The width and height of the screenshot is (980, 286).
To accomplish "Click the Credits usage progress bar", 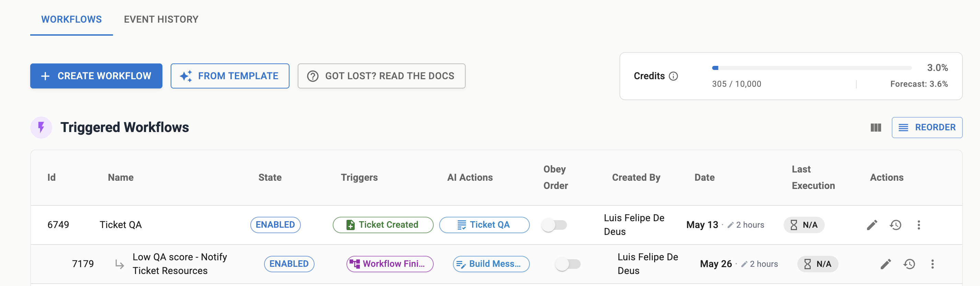I will [x=811, y=68].
